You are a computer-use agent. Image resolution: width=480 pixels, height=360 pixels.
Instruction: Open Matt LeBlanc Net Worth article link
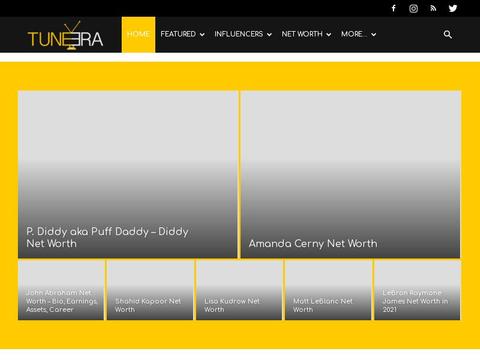(x=323, y=305)
